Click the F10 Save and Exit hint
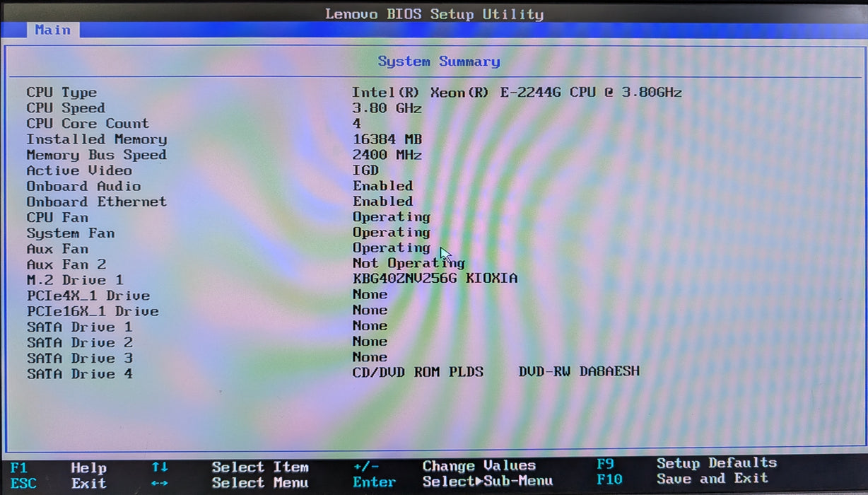Viewport: 868px width, 495px height. [682, 479]
